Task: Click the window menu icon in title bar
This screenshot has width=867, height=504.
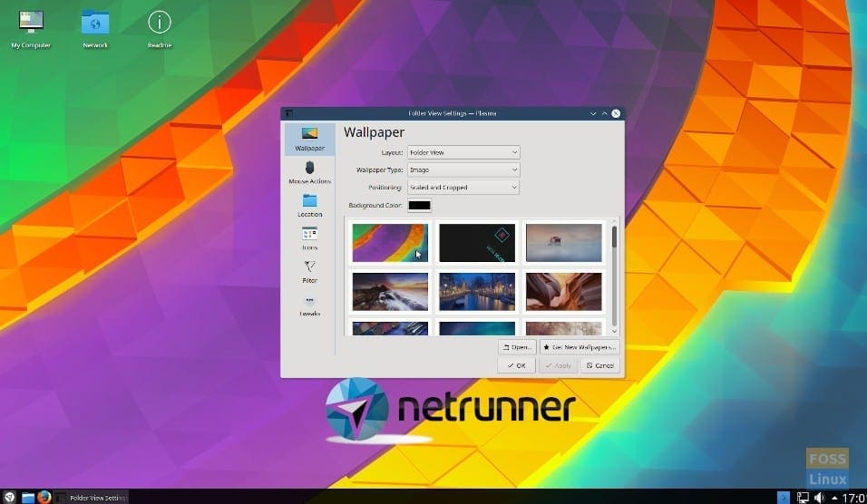Action: pyautogui.click(x=289, y=113)
